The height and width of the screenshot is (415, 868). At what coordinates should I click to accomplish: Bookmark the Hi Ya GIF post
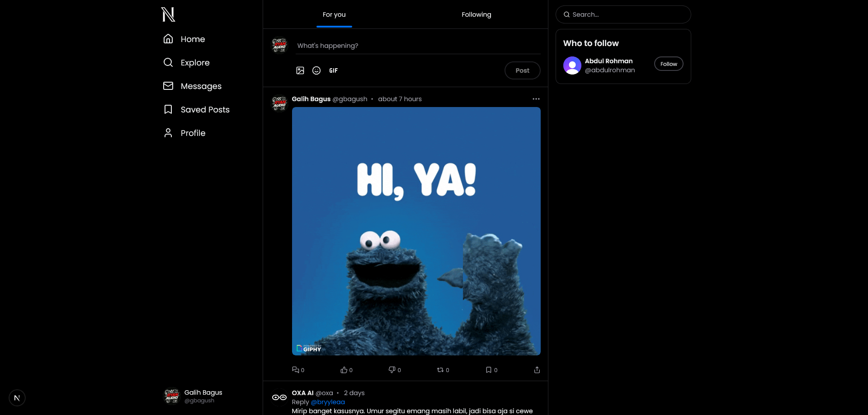click(489, 370)
